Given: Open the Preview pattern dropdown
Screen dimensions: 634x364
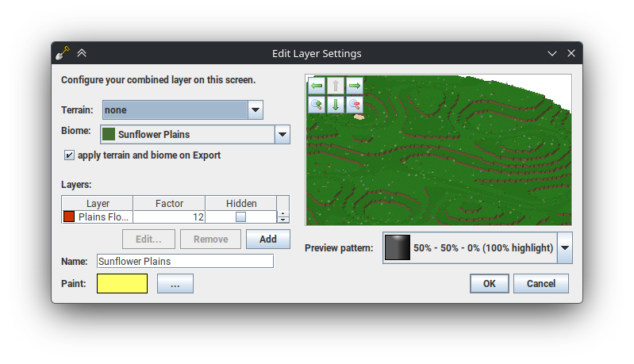Looking at the screenshot, I should click(x=564, y=247).
